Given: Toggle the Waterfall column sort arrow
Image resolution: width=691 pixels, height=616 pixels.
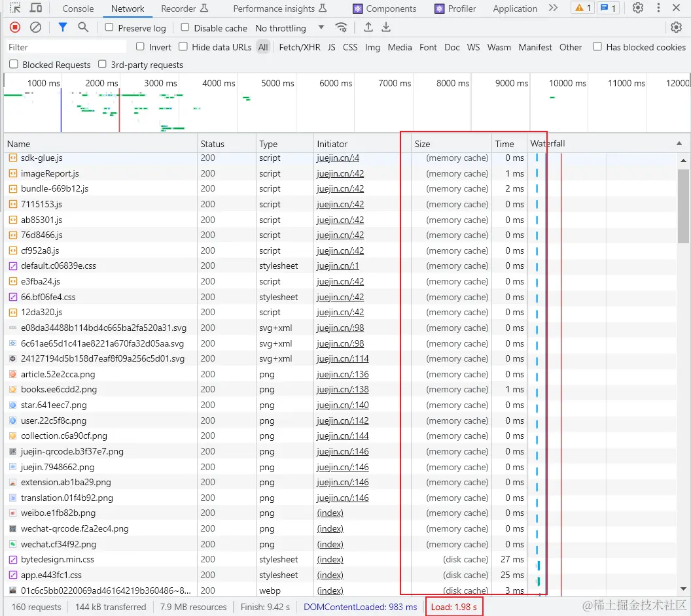Looking at the screenshot, I should coord(679,144).
